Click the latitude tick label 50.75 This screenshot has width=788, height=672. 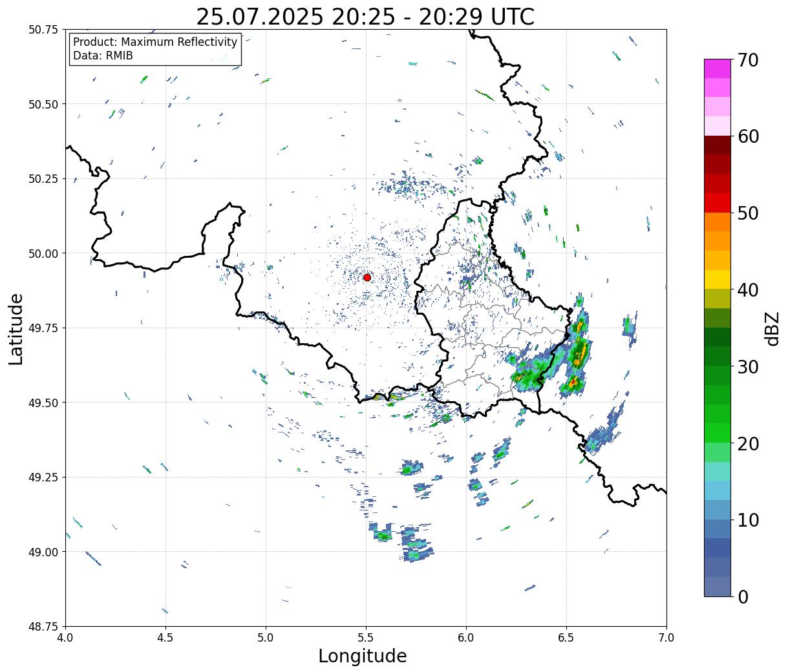(43, 30)
